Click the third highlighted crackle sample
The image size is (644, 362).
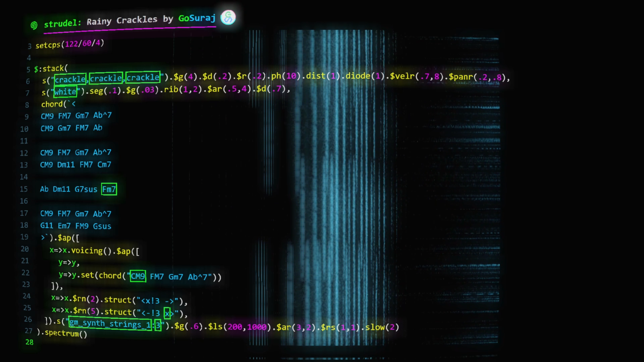[143, 77]
